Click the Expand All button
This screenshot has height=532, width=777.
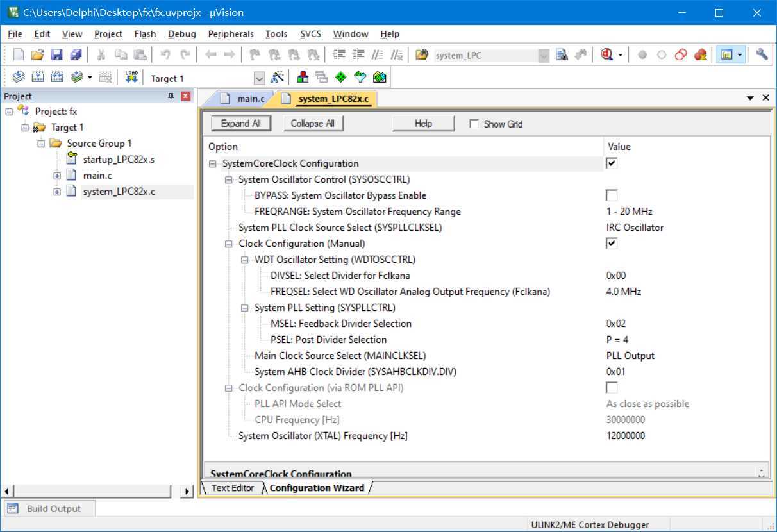[x=241, y=124]
